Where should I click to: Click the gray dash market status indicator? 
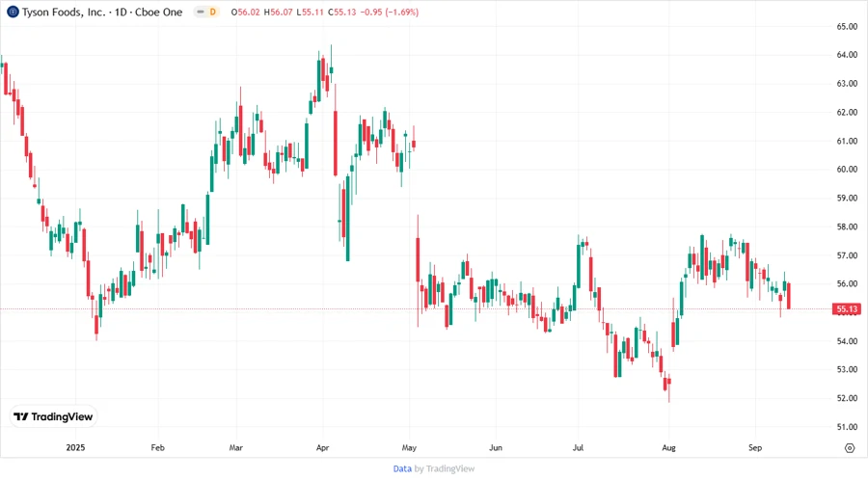pos(200,12)
